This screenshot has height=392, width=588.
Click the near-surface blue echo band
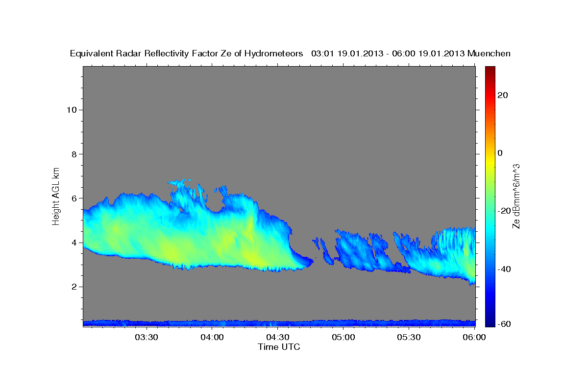[x=279, y=323]
